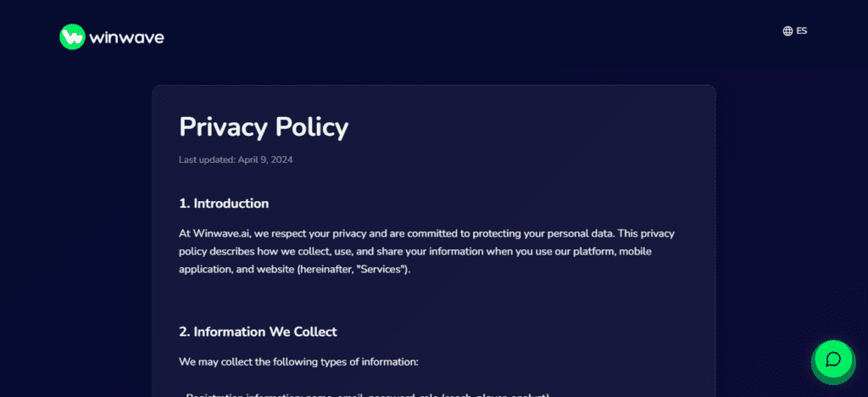The height and width of the screenshot is (397, 868).
Task: Click the 2. Information We Collect heading
Action: tap(258, 332)
